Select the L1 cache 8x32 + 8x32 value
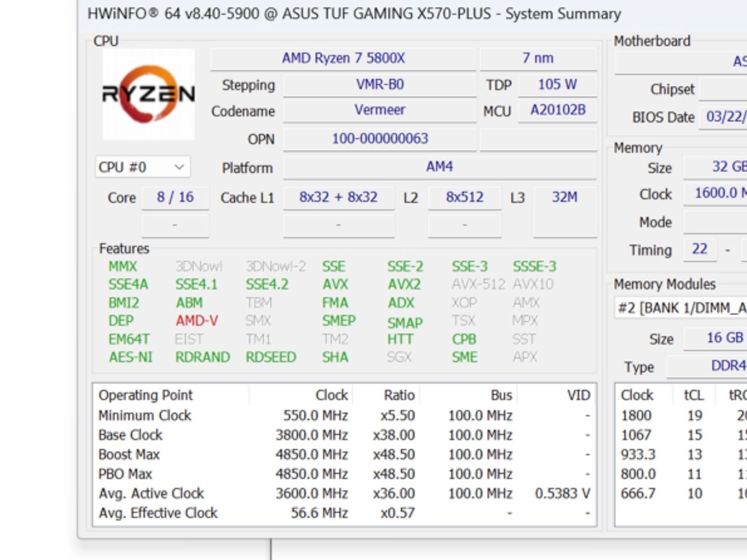Viewport: 747px width, 560px height. 338,198
